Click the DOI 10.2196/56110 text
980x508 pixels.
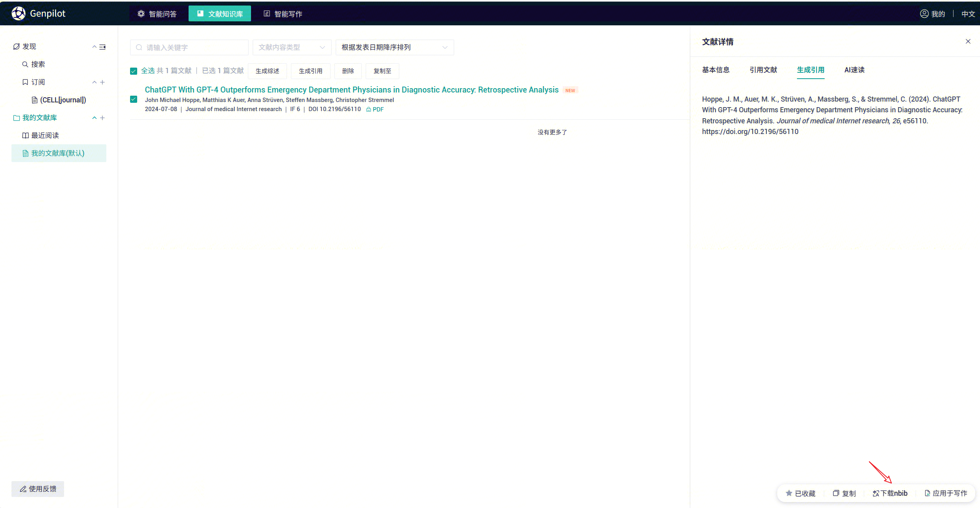point(334,110)
